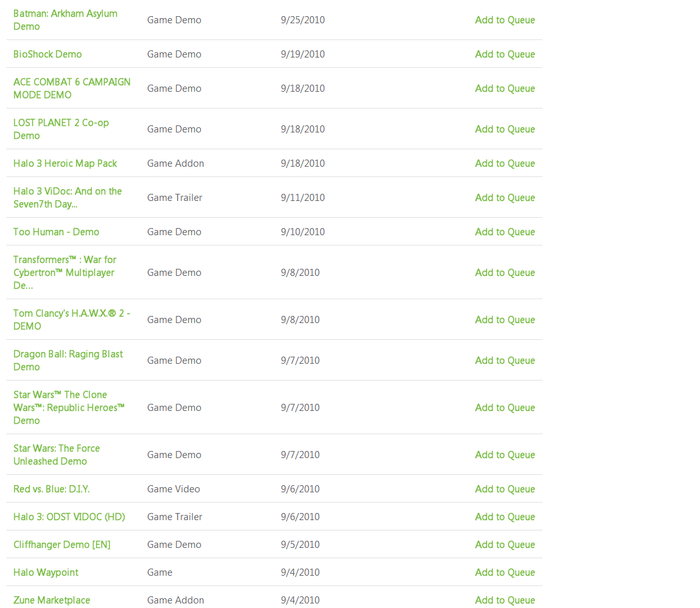The height and width of the screenshot is (608, 700).
Task: Select the 9/10/2010 date cell
Action: tap(303, 232)
